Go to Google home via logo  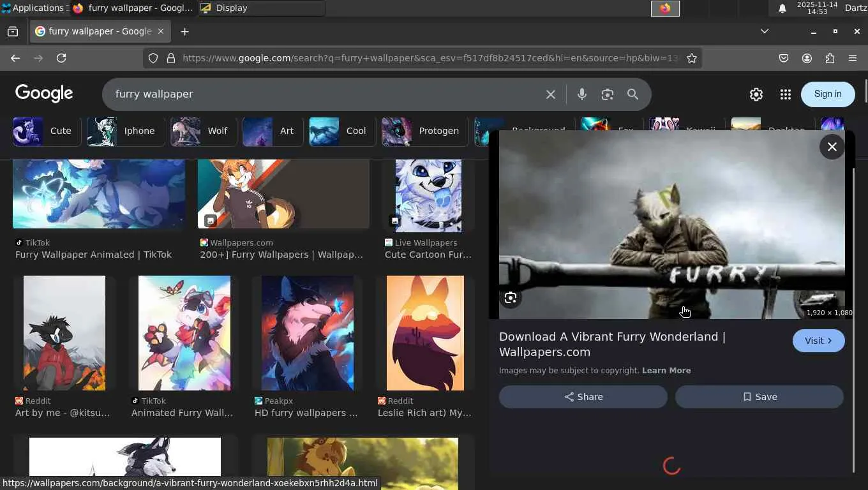44,94
